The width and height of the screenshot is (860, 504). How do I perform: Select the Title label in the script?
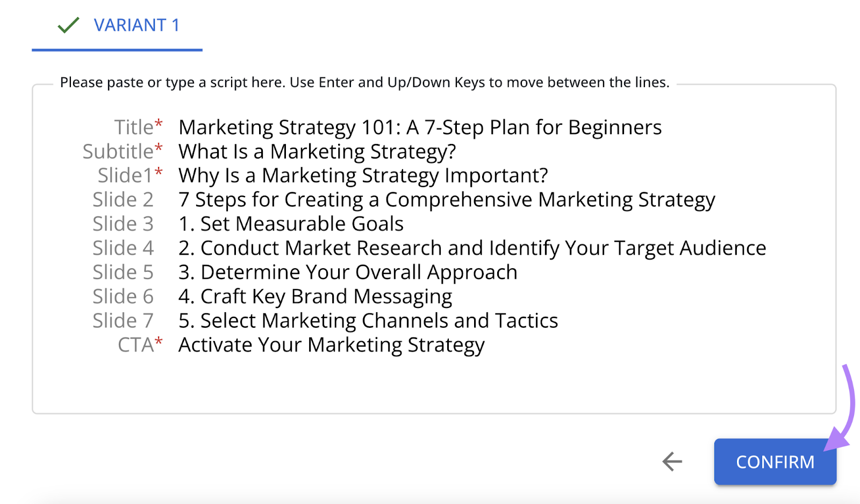point(134,127)
